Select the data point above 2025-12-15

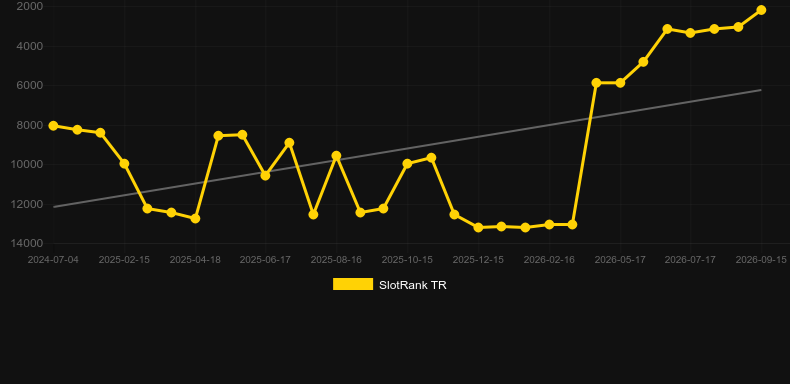[478, 228]
